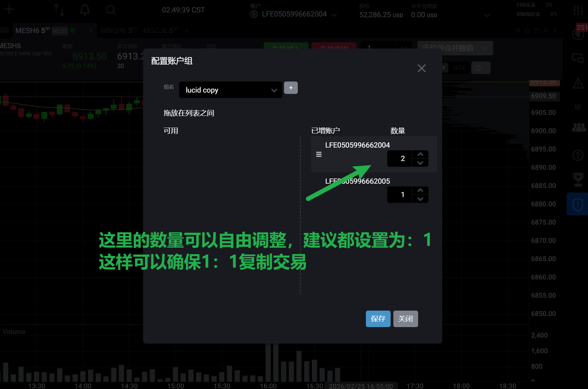Switch to the MNQH6 5m tab
Screen dimensions: 588x389
coord(119,31)
